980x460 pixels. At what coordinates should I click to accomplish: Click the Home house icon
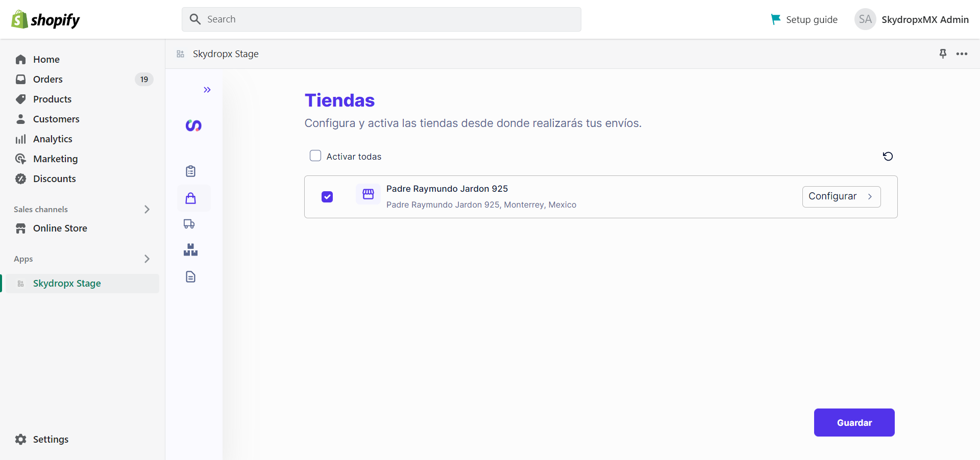point(20,60)
